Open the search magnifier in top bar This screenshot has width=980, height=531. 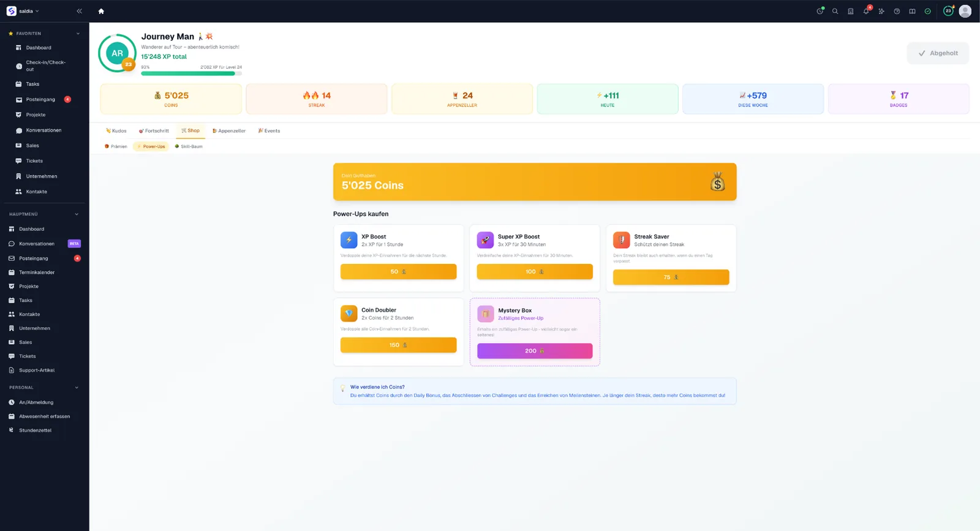tap(835, 11)
